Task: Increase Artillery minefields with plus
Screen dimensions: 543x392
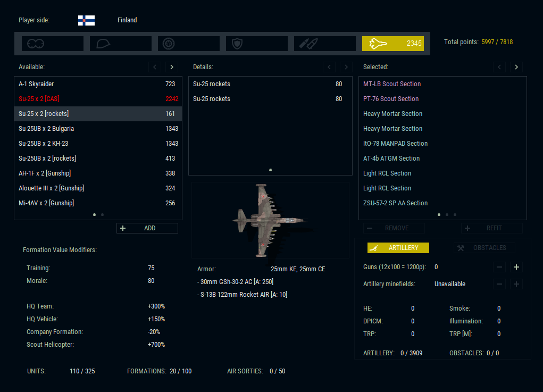Action: (x=516, y=284)
